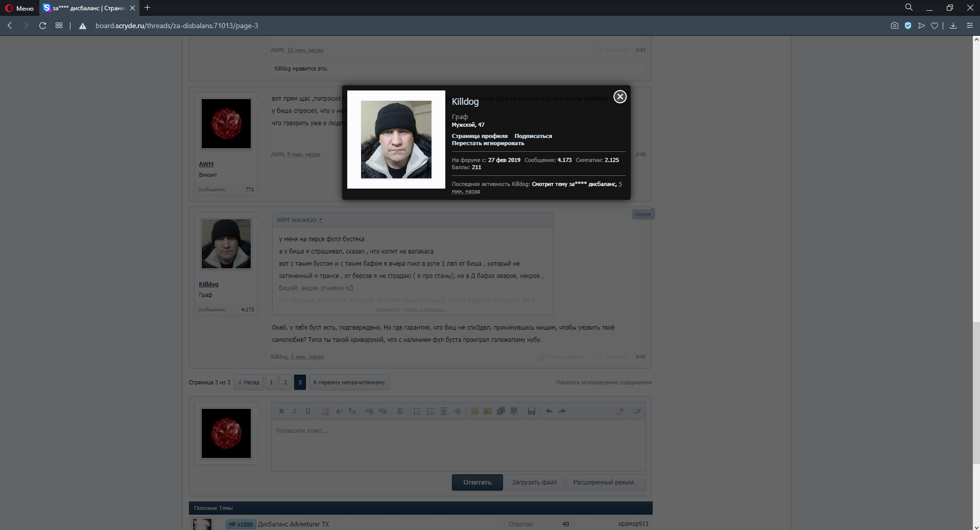Viewport: 980px width, 530px height.
Task: Open the Opera snapshot camera tool
Action: 894,25
